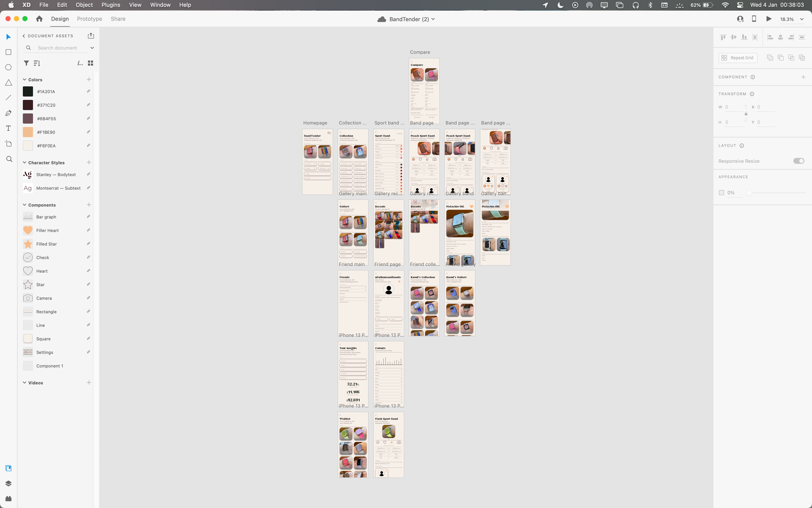The height and width of the screenshot is (508, 812).
Task: Open the Libraries panel icon
Action: (x=9, y=468)
